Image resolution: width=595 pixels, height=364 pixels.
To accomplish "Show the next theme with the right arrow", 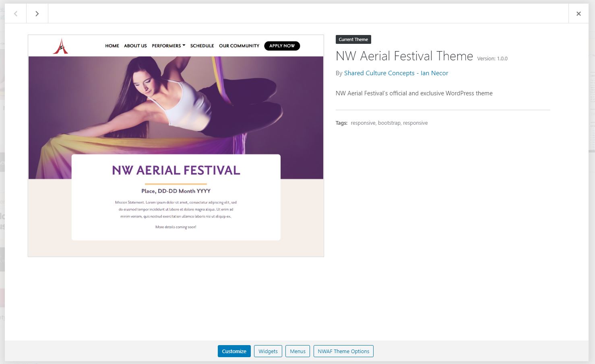I will pyautogui.click(x=37, y=14).
